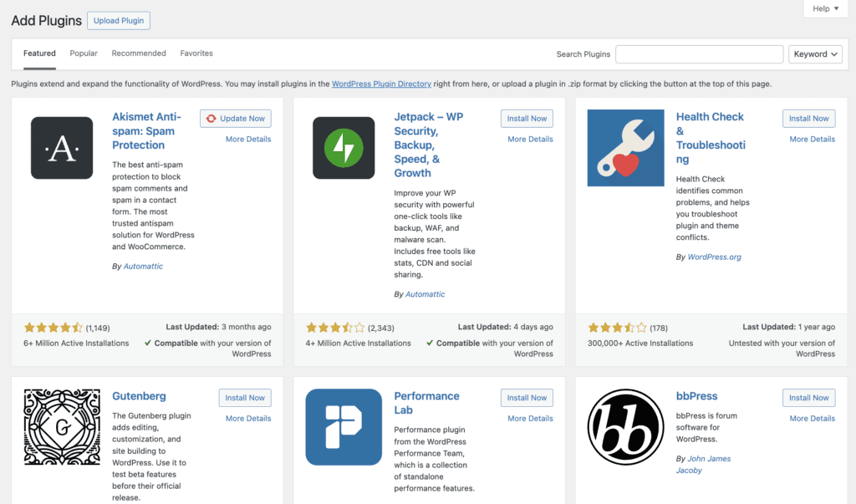
Task: Install Health Check & Troubleshooting plugin
Action: tap(808, 119)
